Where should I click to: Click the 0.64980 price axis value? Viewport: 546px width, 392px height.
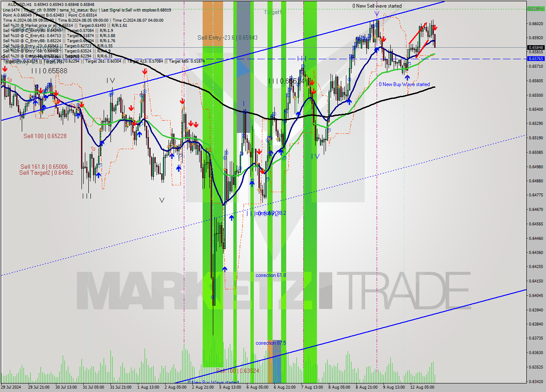click(536, 167)
